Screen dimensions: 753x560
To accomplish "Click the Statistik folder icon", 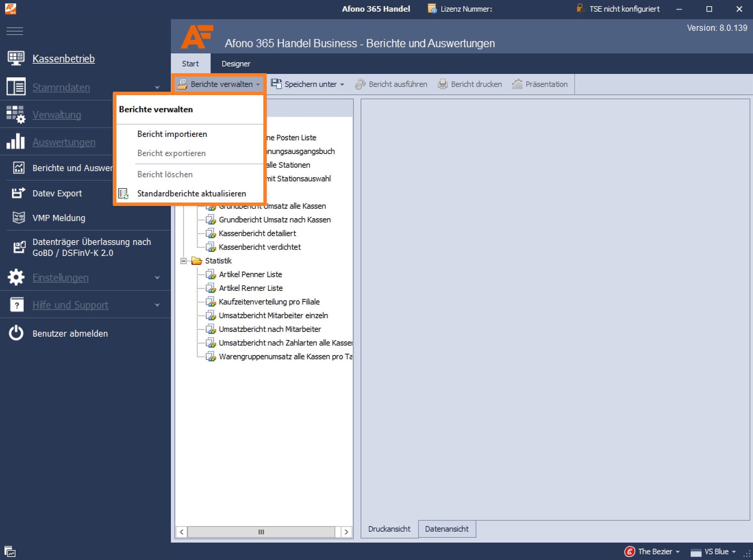I will 196,261.
